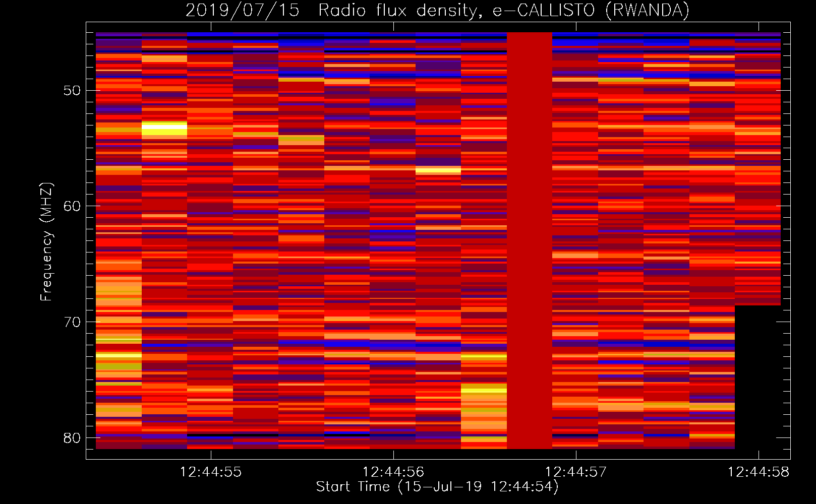This screenshot has height=504, width=816.
Task: Click the bright yellow burst near 53 MHz
Action: [x=164, y=129]
